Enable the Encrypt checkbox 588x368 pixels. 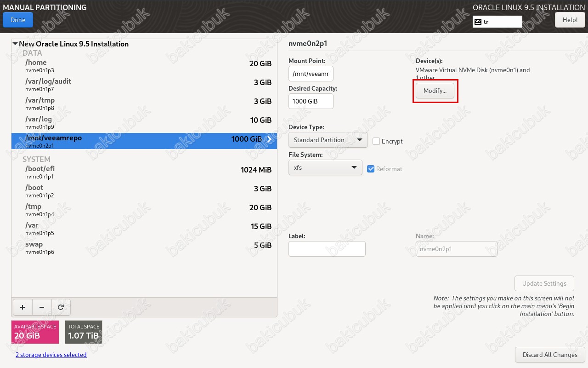point(376,141)
